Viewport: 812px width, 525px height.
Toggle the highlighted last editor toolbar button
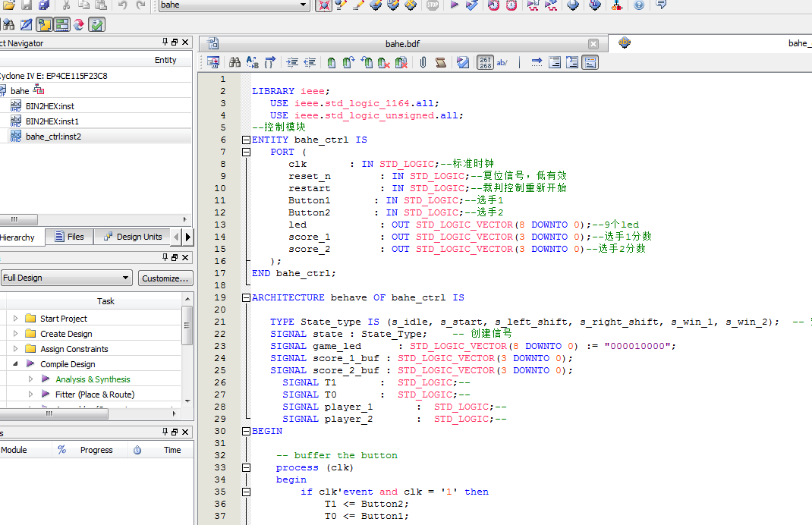(x=590, y=63)
